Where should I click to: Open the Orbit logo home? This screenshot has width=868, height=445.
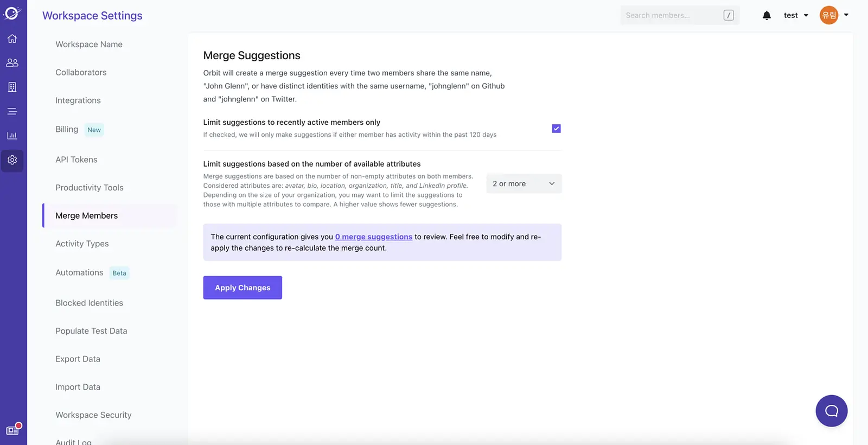tap(12, 13)
